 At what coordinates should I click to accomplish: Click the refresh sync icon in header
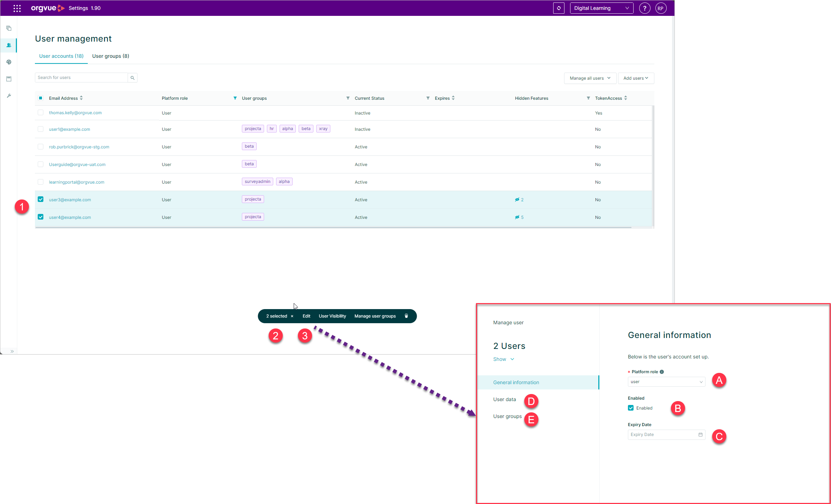559,8
